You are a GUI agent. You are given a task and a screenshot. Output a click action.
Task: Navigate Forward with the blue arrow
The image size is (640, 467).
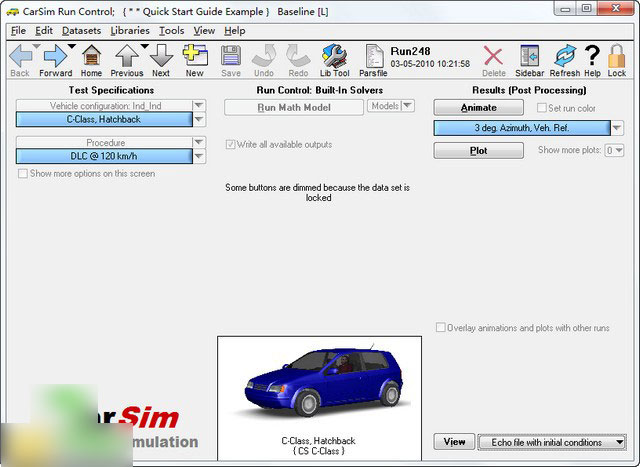[x=55, y=60]
